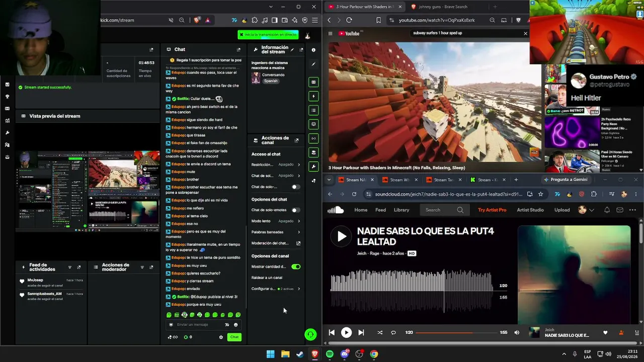This screenshot has width=644, height=362.
Task: Open the emoji picker in chat message box
Action: point(236,325)
